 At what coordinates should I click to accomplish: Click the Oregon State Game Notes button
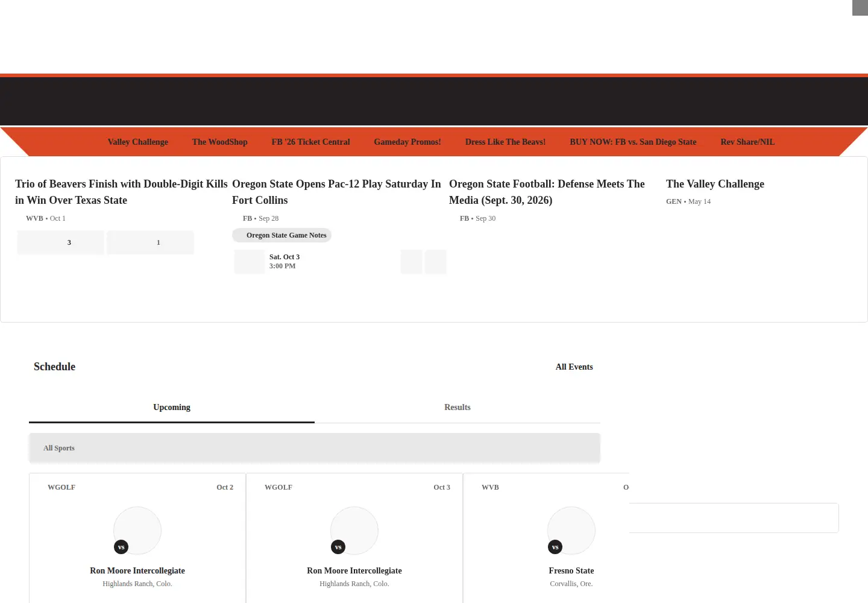(281, 235)
